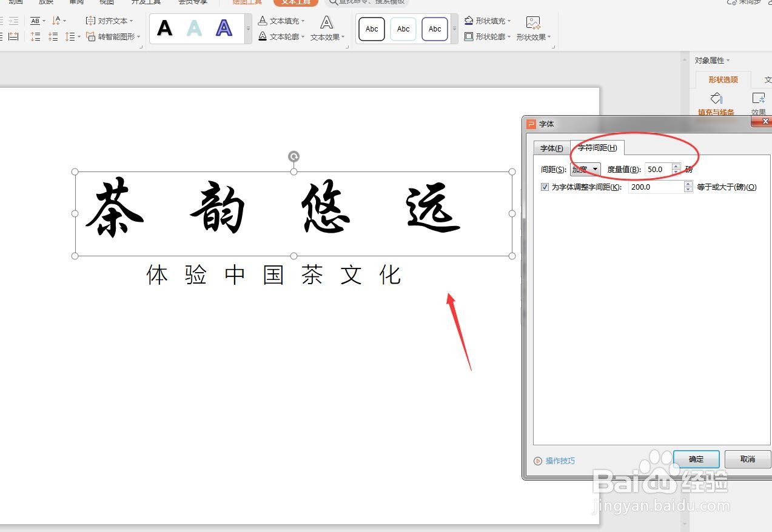Click the 文本轮廓 text outline icon
The width and height of the screenshot is (772, 532).
pos(263,36)
